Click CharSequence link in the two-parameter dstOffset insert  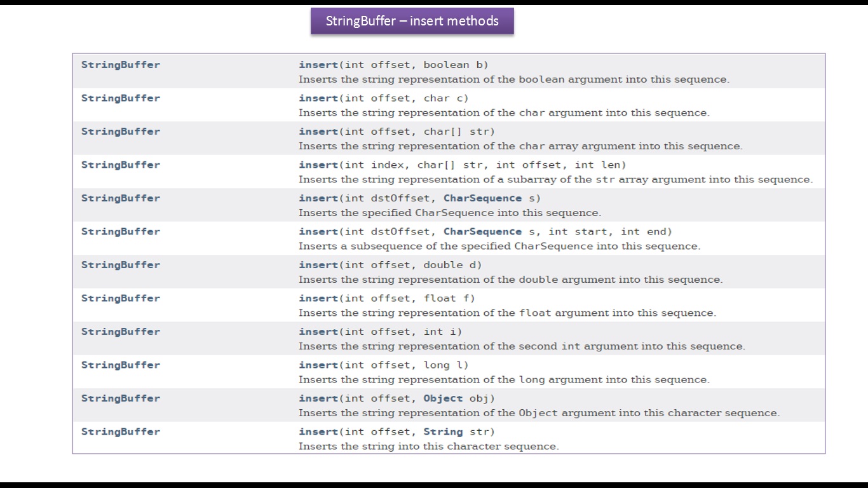(482, 198)
